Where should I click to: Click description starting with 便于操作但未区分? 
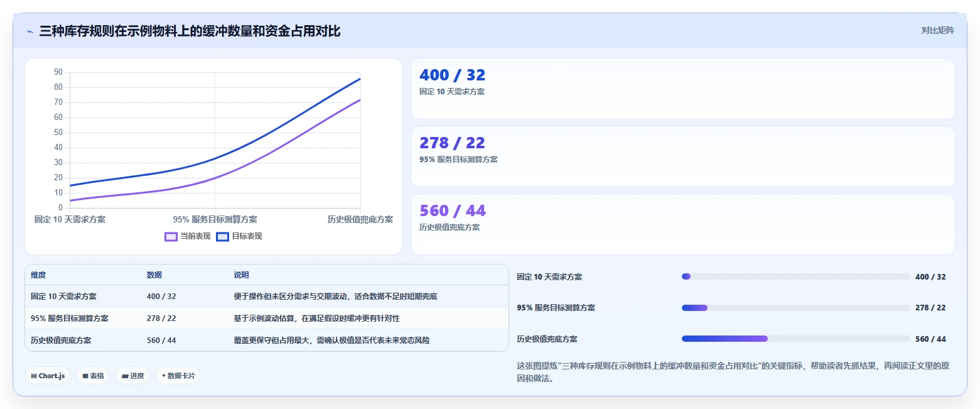335,297
